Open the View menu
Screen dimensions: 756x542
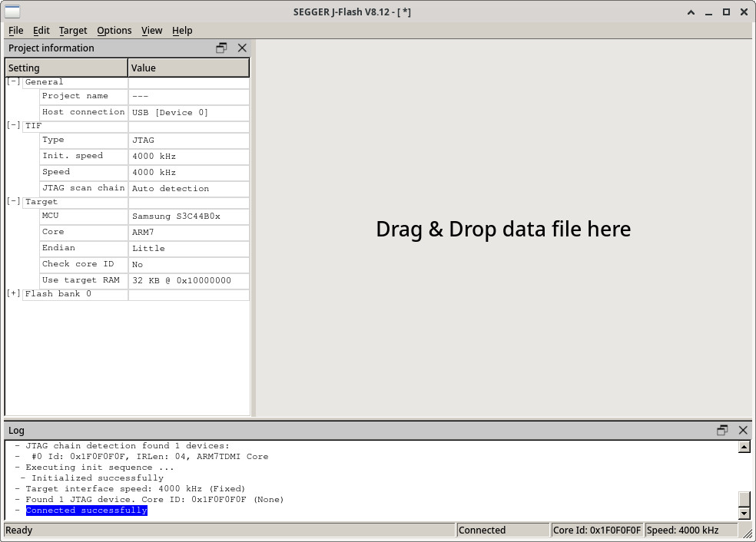152,31
